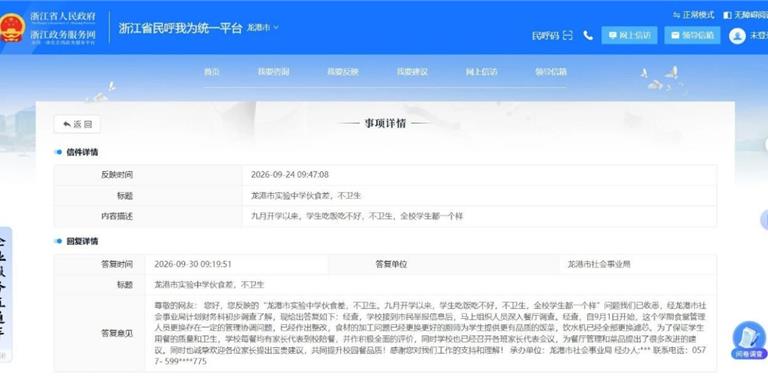Click the title text in 回复详情 section
768x380 pixels.
click(209, 285)
